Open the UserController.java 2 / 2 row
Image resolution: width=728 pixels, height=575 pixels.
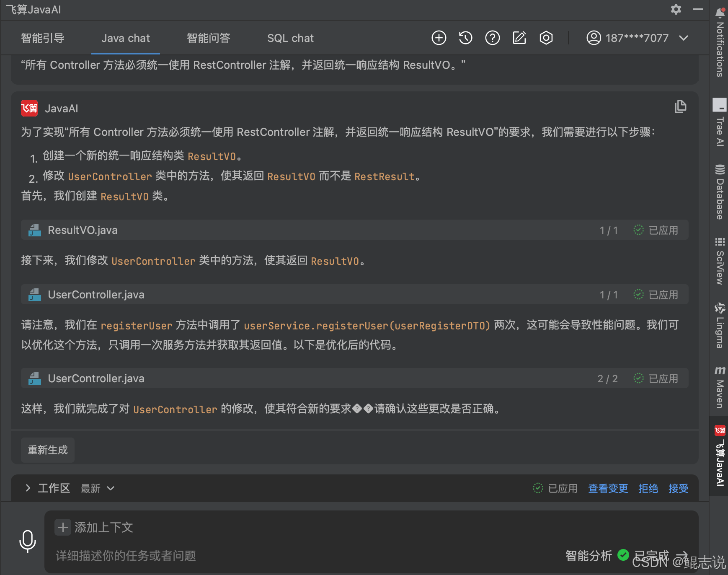[x=354, y=378]
